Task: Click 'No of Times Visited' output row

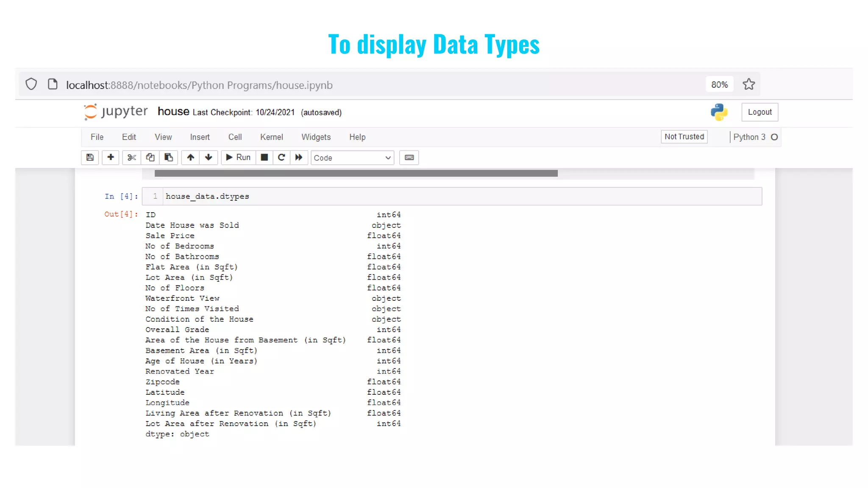Action: (x=273, y=309)
